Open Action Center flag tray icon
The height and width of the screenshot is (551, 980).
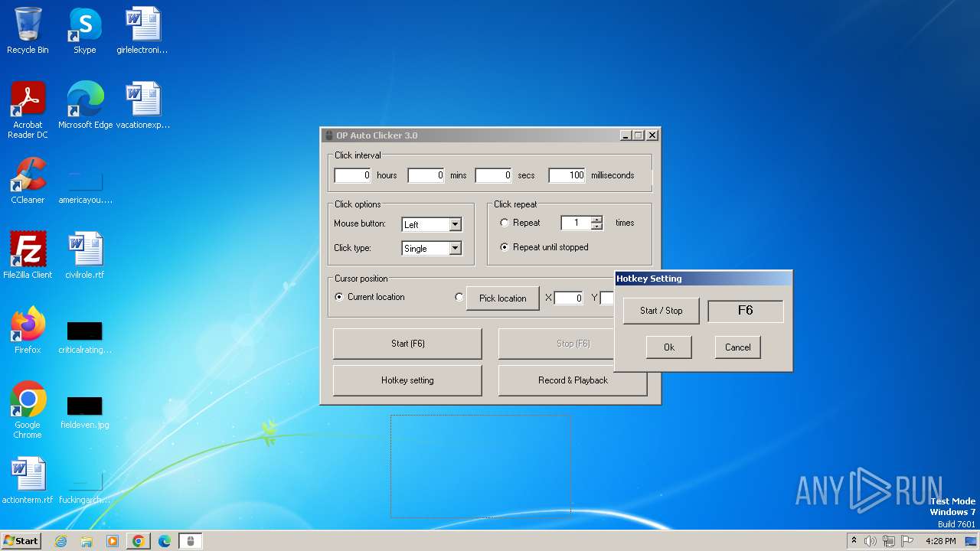click(x=907, y=541)
